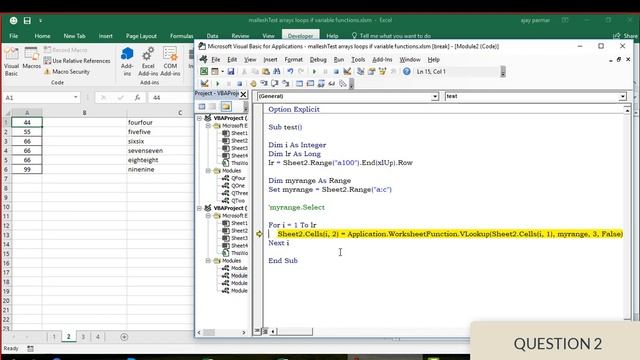Click cell containing sevenseven in Excel sheet
Image resolution: width=640 pixels, height=360 pixels.
click(160, 151)
